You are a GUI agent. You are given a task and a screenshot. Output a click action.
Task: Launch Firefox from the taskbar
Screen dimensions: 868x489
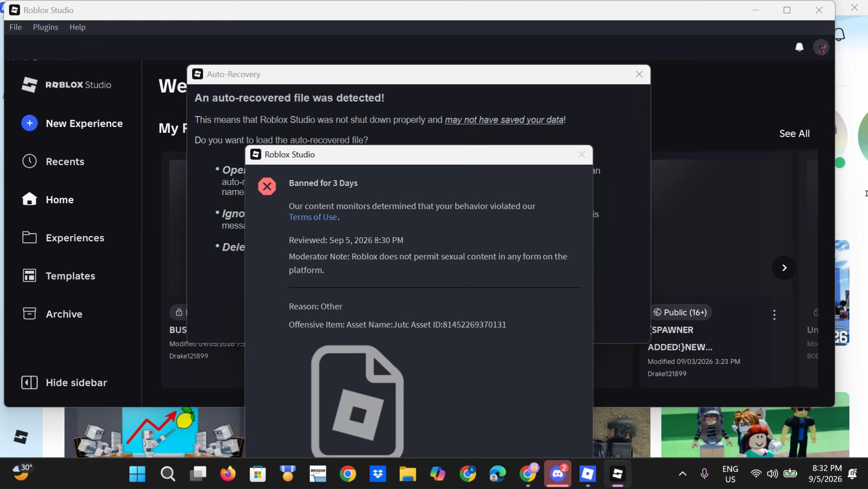coord(228,474)
